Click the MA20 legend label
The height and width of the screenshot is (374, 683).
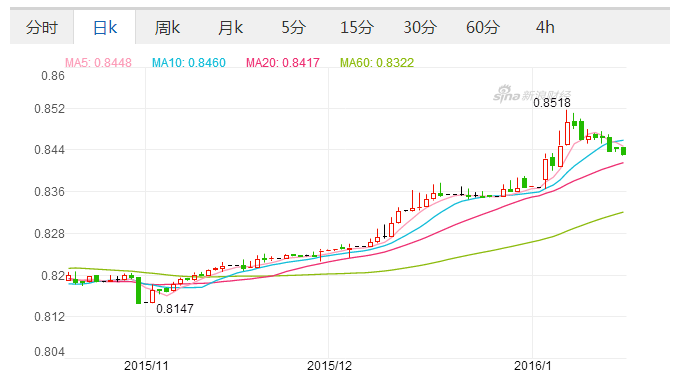(283, 63)
